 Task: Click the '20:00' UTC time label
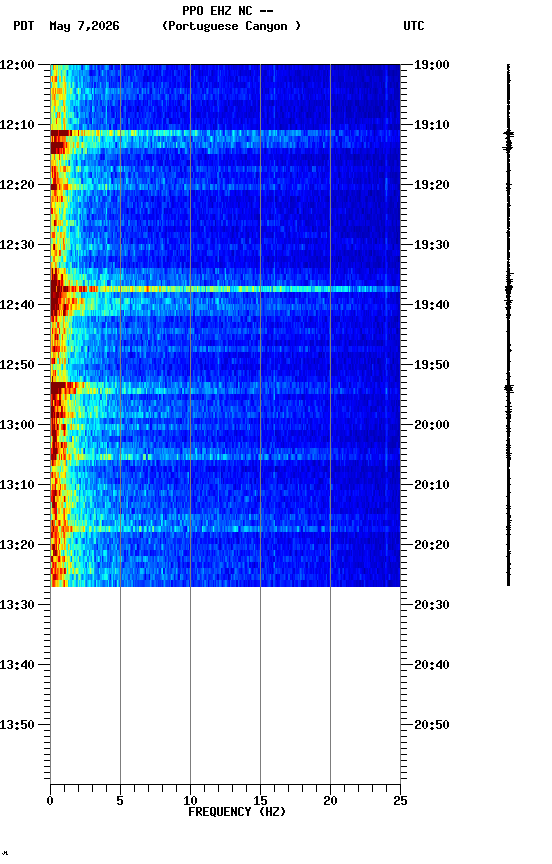coord(432,425)
